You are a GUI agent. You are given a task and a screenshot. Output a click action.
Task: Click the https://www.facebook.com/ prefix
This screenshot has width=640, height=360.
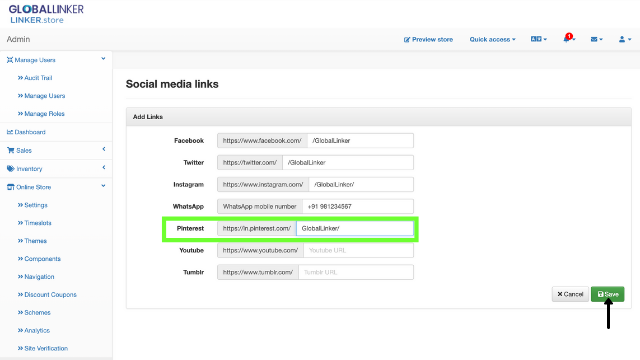[262, 140]
